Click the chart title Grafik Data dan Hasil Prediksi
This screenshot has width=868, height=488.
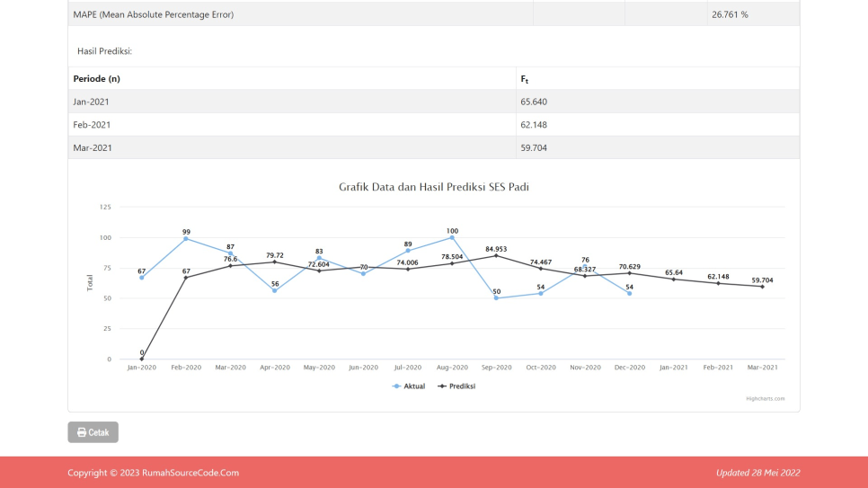[x=433, y=187]
